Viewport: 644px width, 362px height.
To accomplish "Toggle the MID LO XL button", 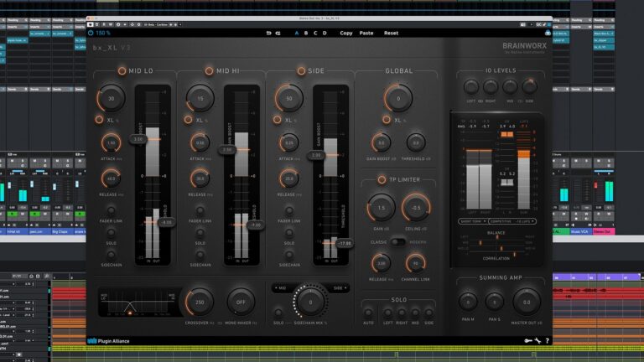I will 99,120.
